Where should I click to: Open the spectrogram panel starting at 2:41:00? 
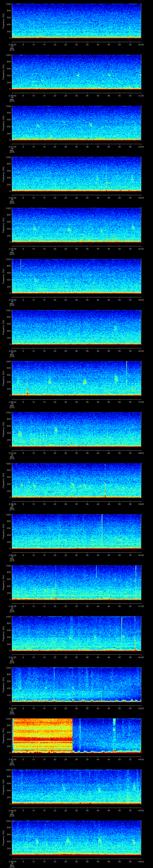coord(76,633)
